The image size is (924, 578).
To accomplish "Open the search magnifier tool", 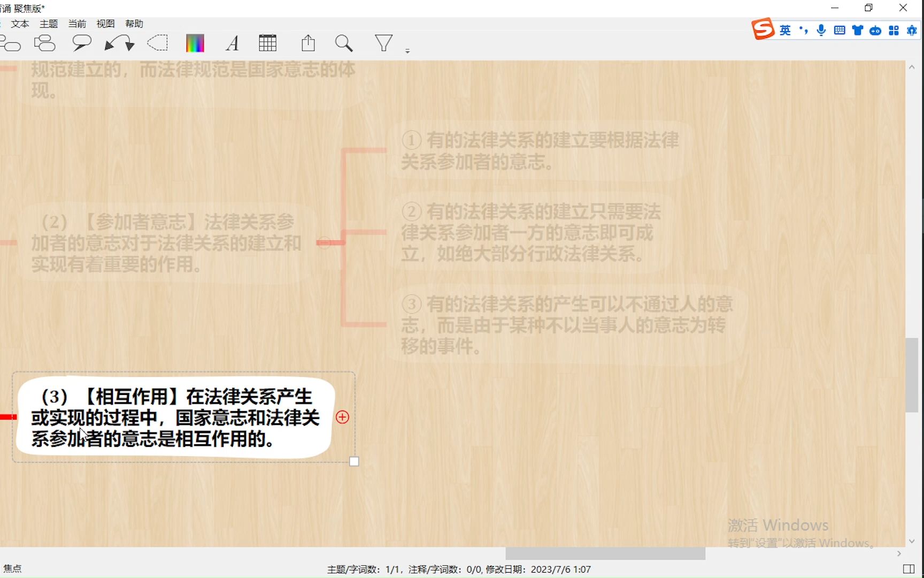I will coord(344,43).
